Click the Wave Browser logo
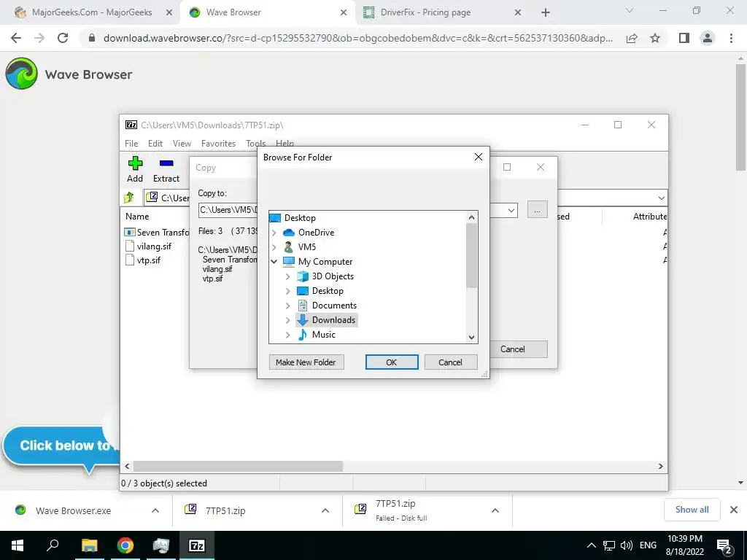This screenshot has width=747, height=560. 21,74
